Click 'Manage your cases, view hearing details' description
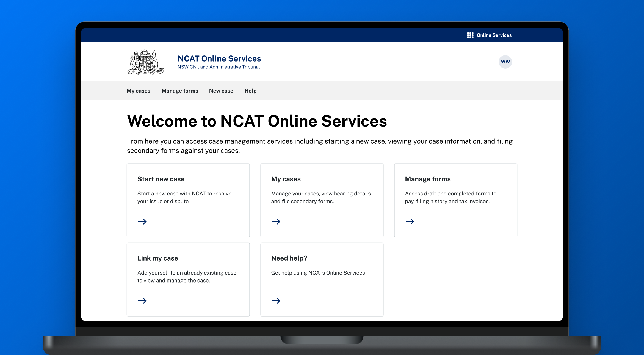Image resolution: width=644 pixels, height=355 pixels. [321, 197]
